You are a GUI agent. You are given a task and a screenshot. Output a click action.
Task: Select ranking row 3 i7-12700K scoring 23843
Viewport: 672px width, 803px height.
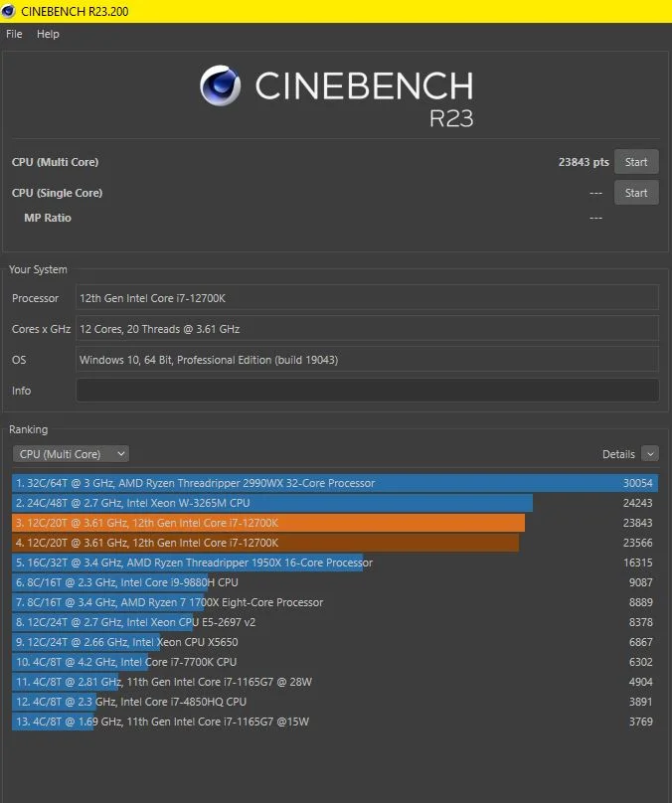(x=335, y=523)
